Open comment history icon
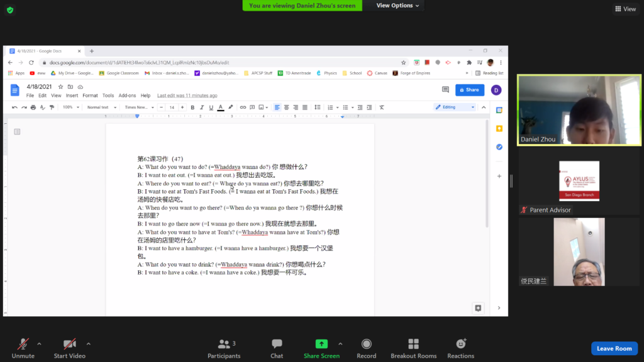This screenshot has height=362, width=644. click(x=445, y=89)
